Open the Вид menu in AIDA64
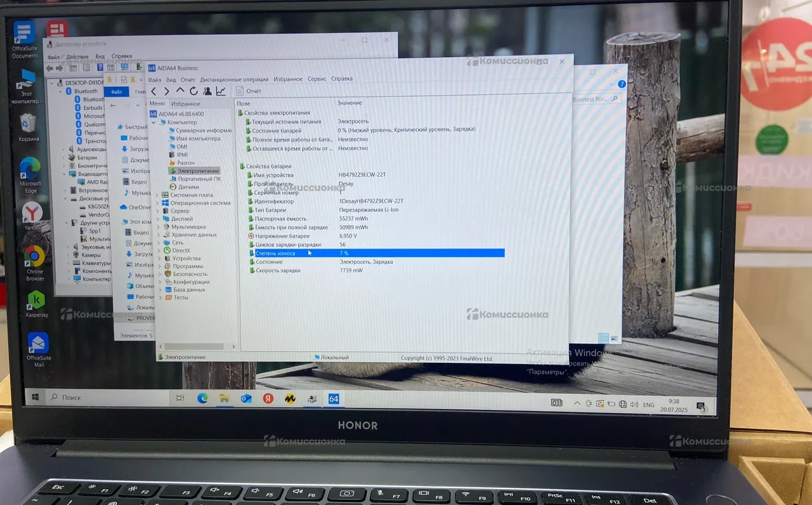The height and width of the screenshot is (505, 812). pyautogui.click(x=171, y=79)
